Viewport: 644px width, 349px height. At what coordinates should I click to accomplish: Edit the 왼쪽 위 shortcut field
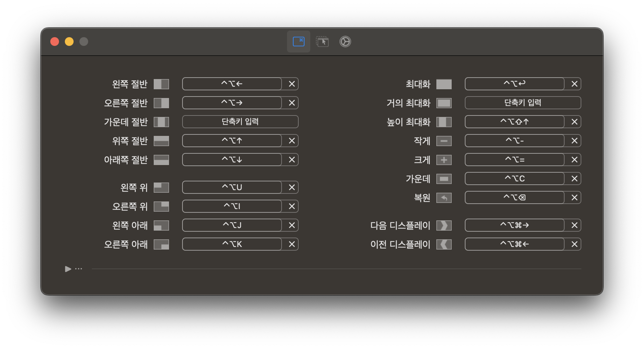pyautogui.click(x=232, y=187)
